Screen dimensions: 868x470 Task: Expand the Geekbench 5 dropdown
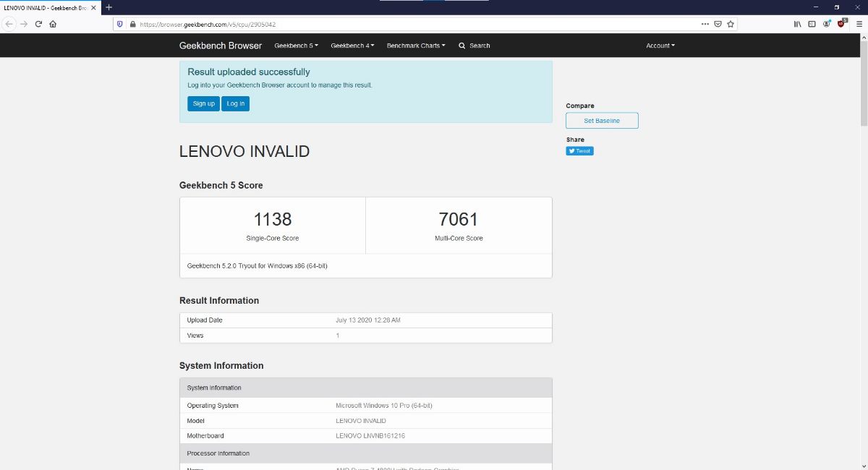click(x=296, y=46)
